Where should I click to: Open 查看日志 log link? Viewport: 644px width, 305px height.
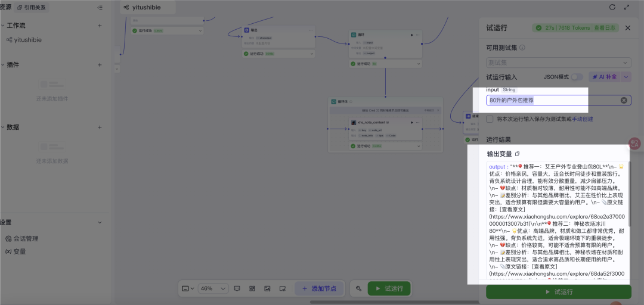pos(604,28)
